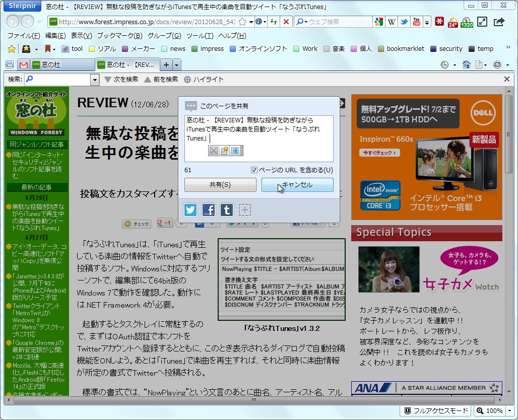This screenshot has width=518, height=420.
Task: Expand the YouTube toolbar icon dropdown
Action: pos(427,22)
